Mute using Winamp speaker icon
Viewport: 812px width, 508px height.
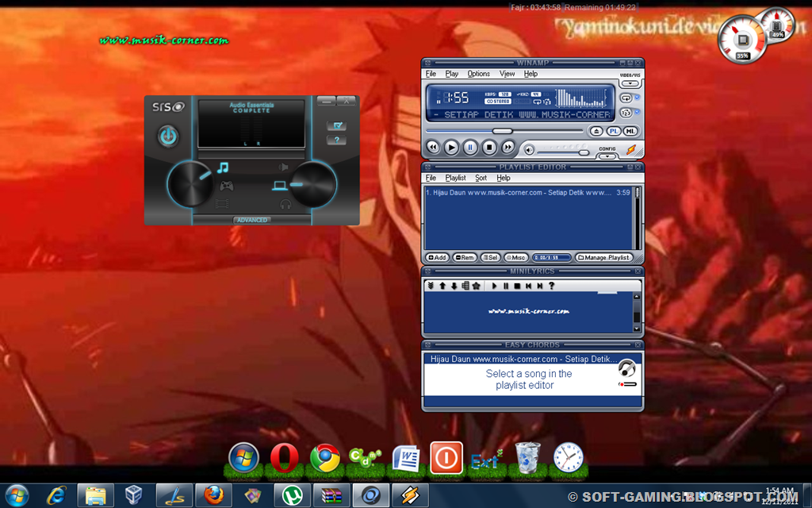[529, 150]
